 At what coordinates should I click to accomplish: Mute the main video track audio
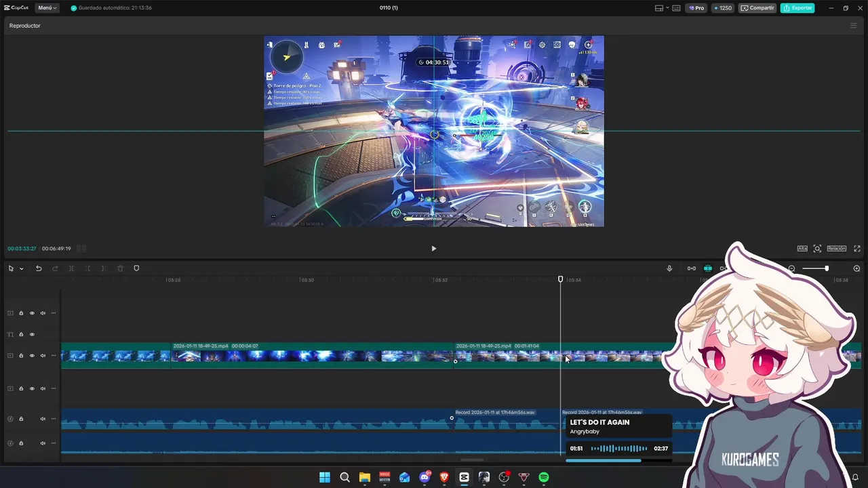43,356
